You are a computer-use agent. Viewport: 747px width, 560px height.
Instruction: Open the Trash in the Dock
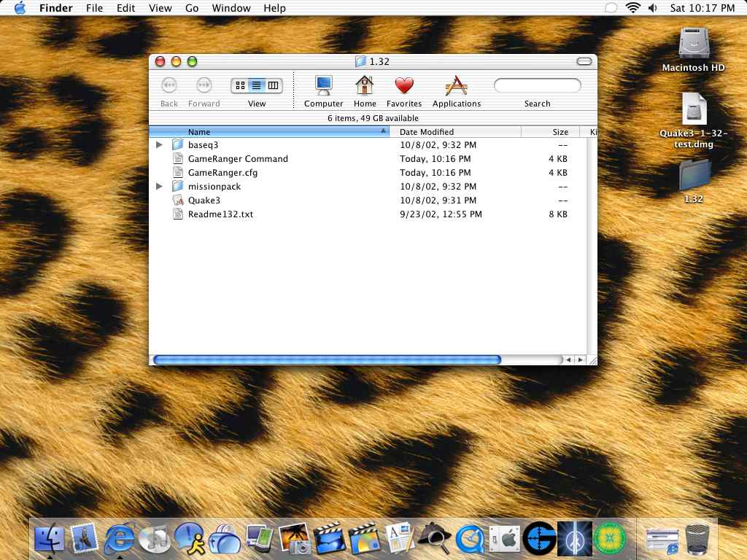[697, 539]
